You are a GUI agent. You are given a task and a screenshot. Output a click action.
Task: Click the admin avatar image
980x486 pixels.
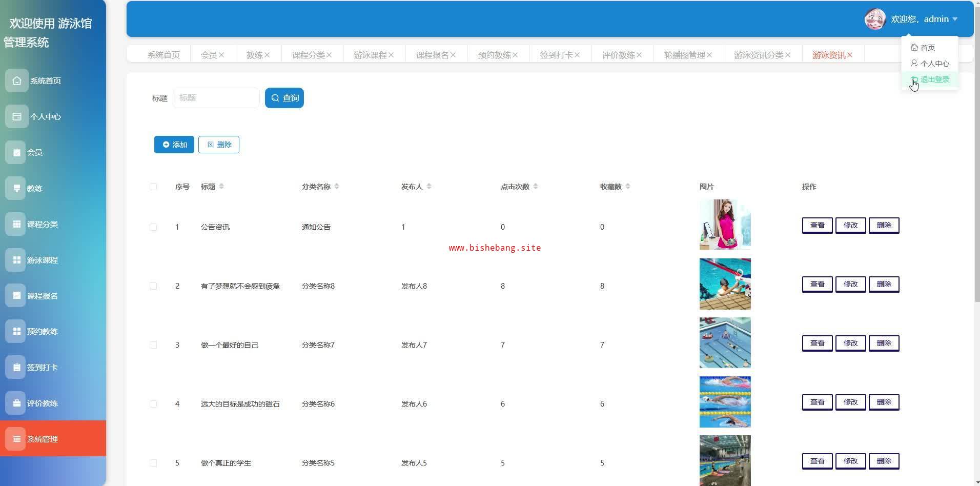pos(874,19)
